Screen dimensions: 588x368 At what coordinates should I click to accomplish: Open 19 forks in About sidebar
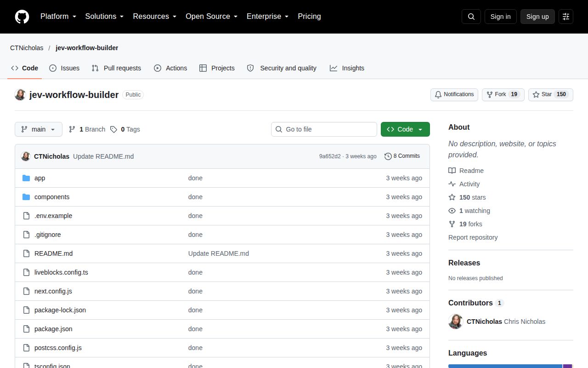(x=465, y=224)
